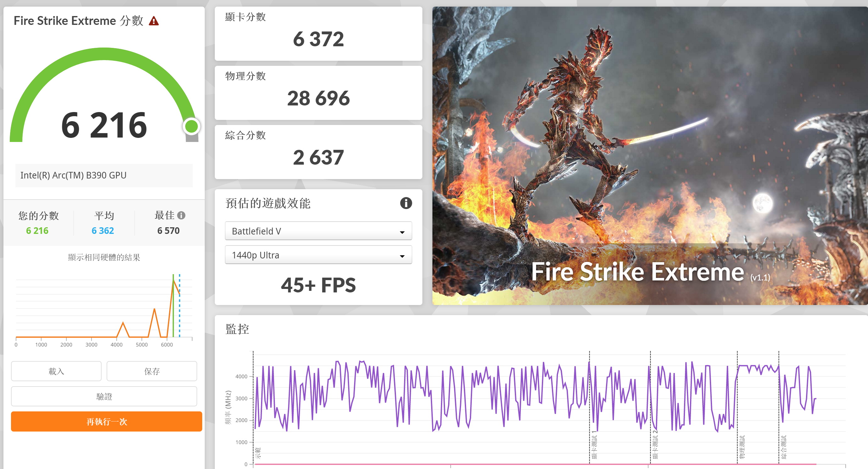Click the average score 6 362 link
The height and width of the screenshot is (469, 868).
[x=103, y=231]
